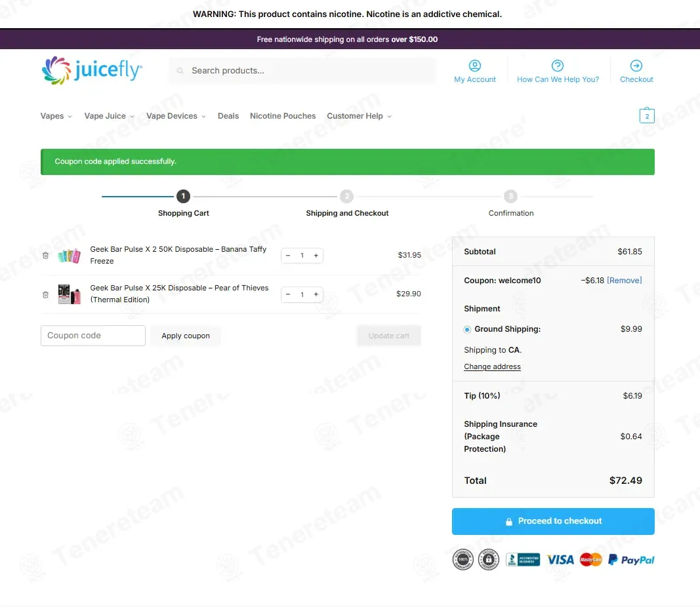Screen dimensions: 700x611
Task: Click the 100% satisfaction guarantee seal
Action: [x=463, y=559]
